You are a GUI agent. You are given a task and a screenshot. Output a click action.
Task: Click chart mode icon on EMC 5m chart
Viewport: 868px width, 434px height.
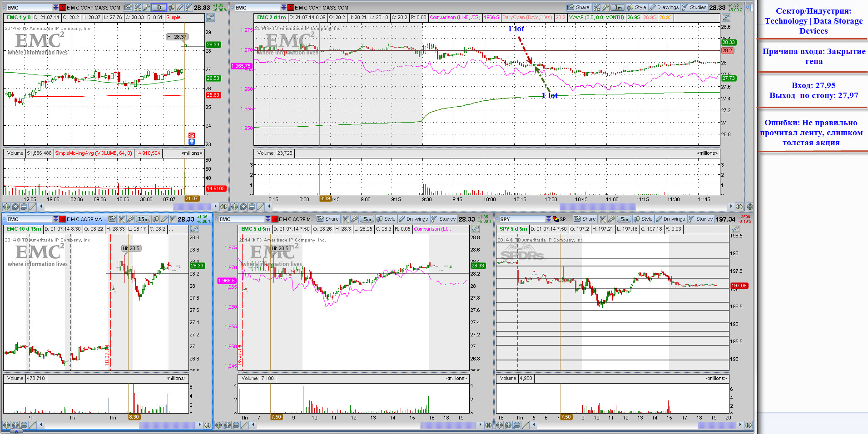pyautogui.click(x=475, y=229)
